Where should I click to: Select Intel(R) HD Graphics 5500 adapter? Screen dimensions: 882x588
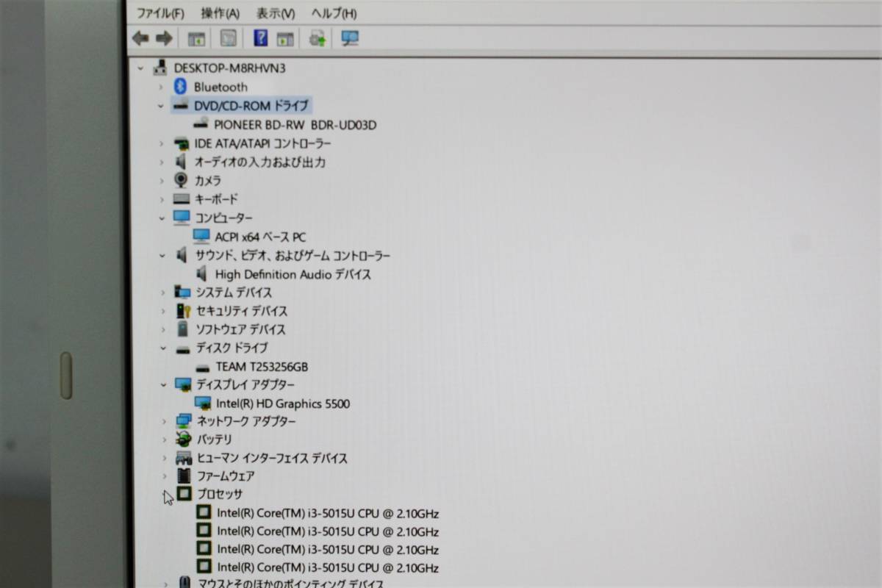283,403
